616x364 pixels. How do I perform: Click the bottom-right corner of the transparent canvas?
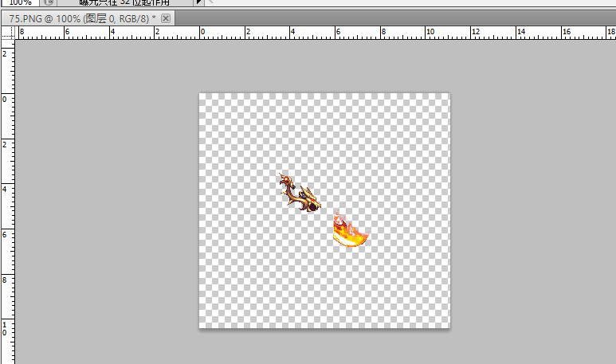coord(448,326)
